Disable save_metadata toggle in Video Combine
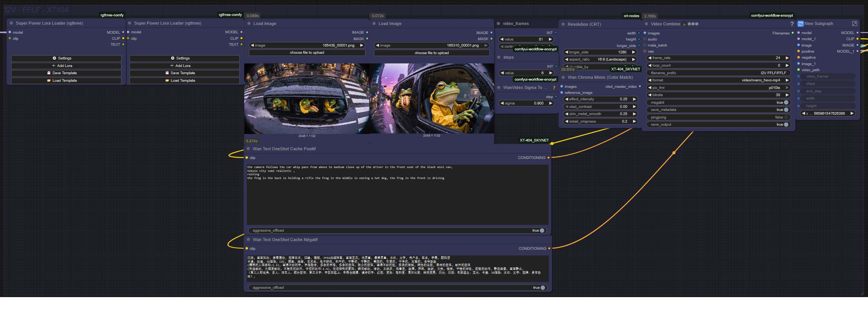 786,110
